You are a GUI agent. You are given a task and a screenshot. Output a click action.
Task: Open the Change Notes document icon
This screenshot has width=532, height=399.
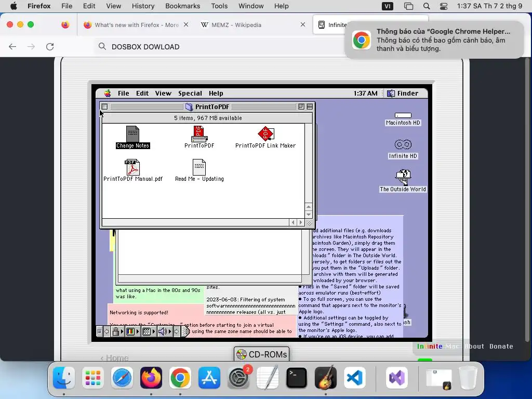click(132, 134)
